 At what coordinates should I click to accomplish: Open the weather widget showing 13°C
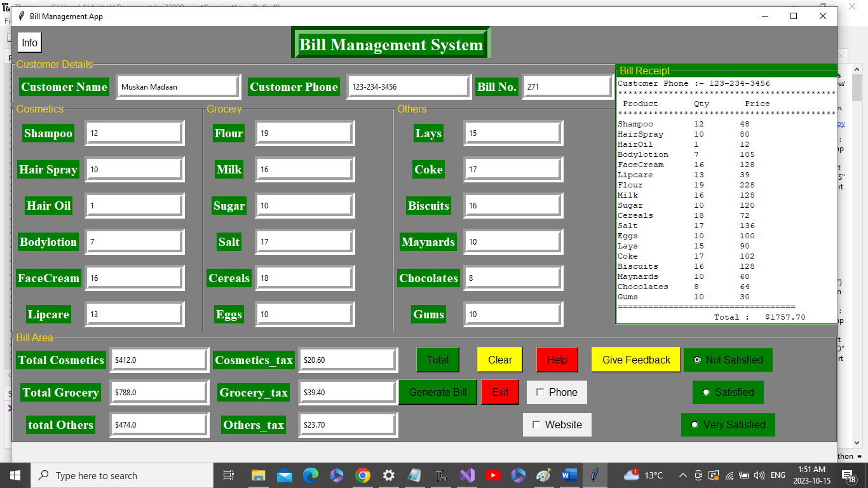pos(643,475)
